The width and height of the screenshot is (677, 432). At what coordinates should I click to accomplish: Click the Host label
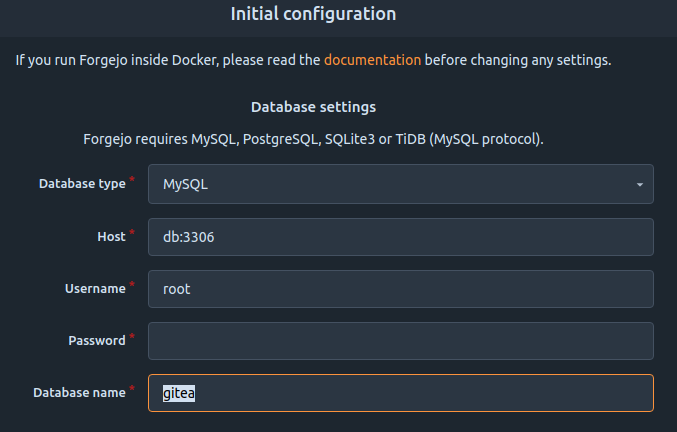pos(111,236)
